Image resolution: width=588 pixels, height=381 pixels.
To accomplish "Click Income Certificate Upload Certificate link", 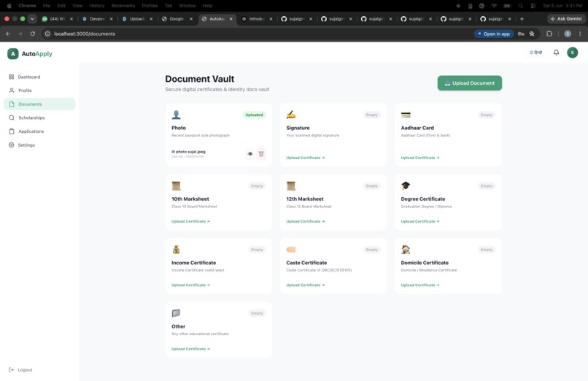I will 190,285.
